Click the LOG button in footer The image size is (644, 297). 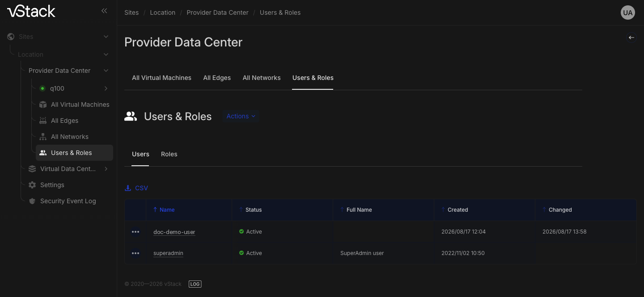pos(195,284)
